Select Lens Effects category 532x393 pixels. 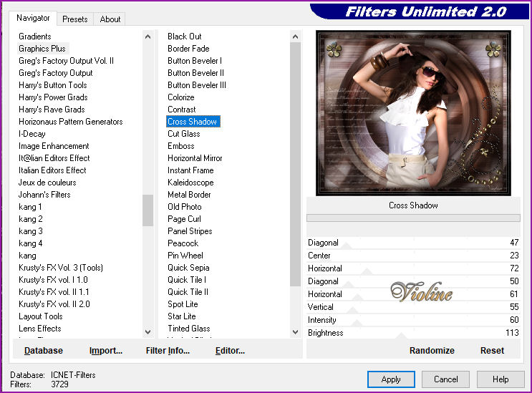point(40,329)
